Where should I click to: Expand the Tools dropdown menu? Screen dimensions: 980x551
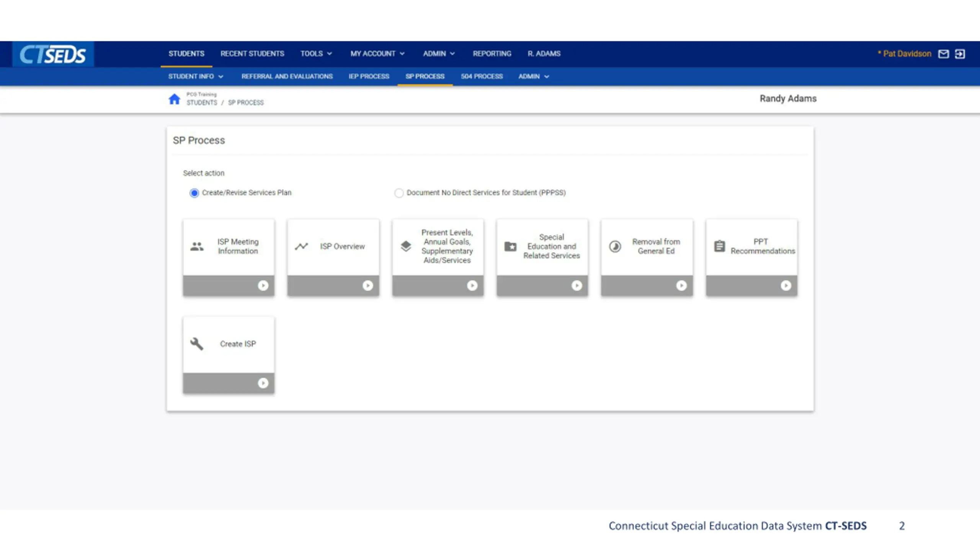316,54
